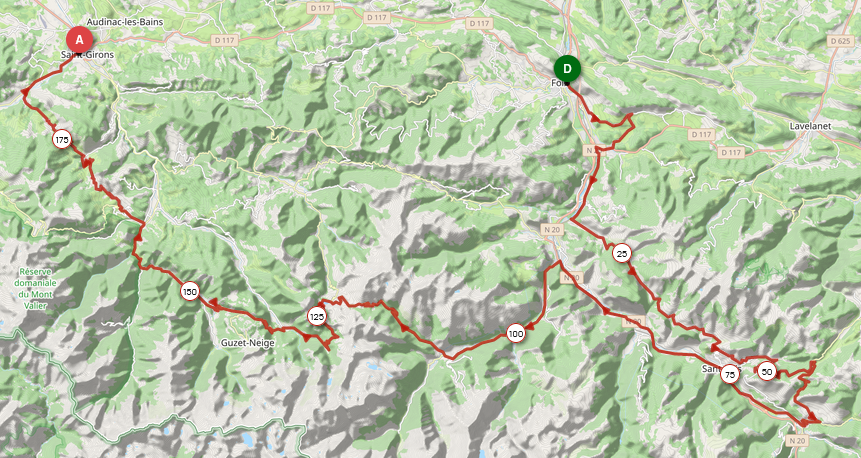
Task: Select the 100 km distance marker
Action: [516, 333]
